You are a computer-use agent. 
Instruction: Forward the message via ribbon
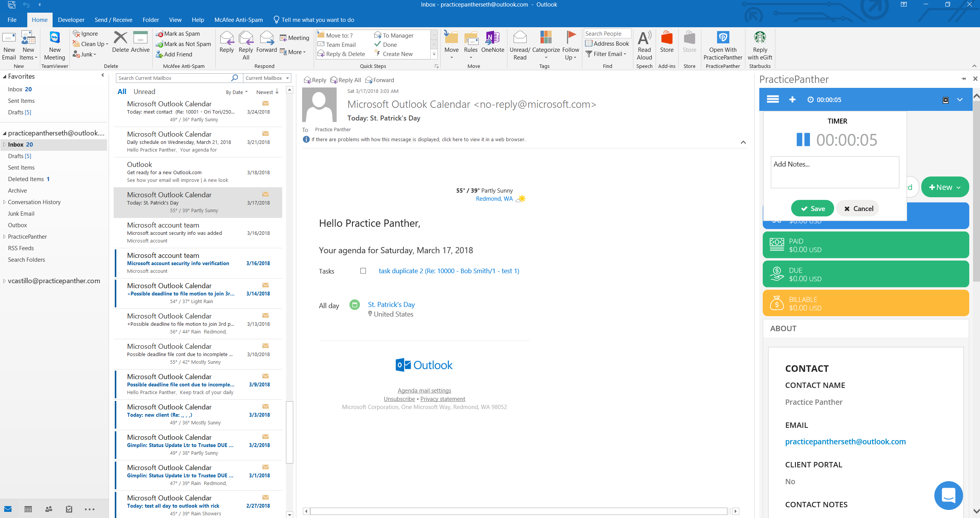coord(266,42)
